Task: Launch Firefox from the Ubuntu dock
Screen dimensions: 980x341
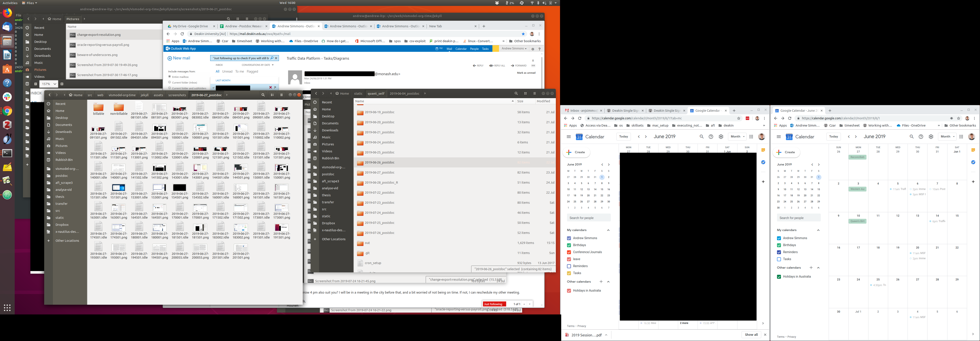Action: (x=7, y=13)
